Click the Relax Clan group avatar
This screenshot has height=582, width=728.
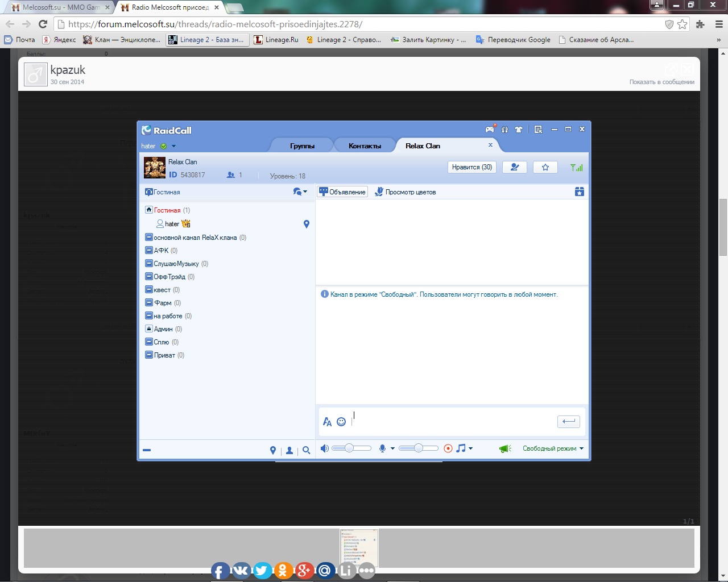pyautogui.click(x=155, y=168)
